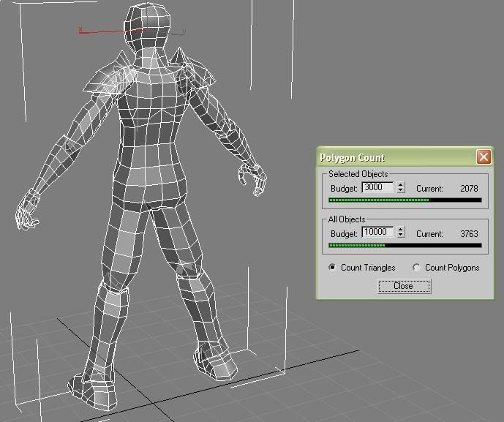The width and height of the screenshot is (504, 422).
Task: Click the current value 3763
Action: [469, 233]
